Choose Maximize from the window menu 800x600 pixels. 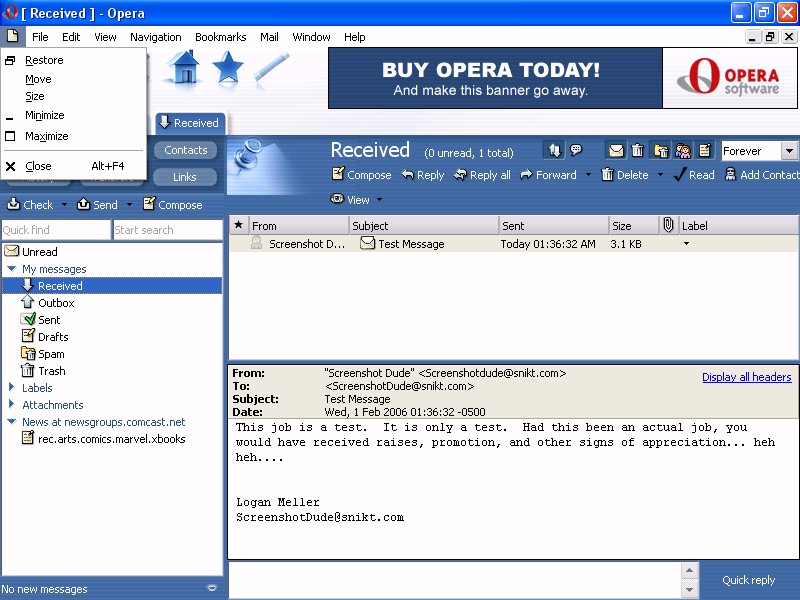click(x=74, y=136)
